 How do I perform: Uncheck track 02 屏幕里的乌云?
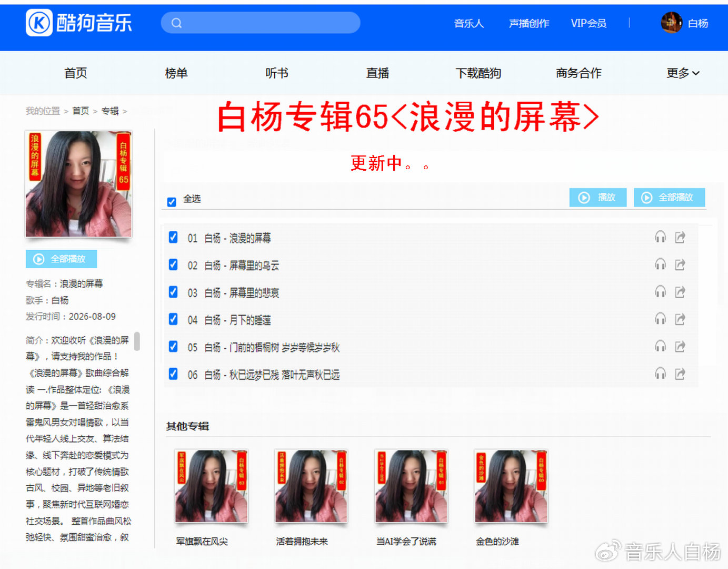point(173,264)
